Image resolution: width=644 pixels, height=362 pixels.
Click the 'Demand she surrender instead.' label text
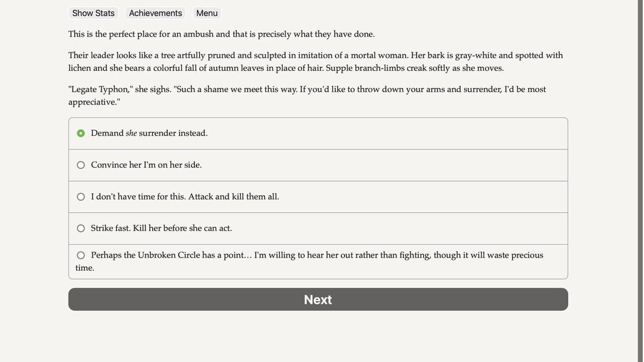tap(149, 133)
